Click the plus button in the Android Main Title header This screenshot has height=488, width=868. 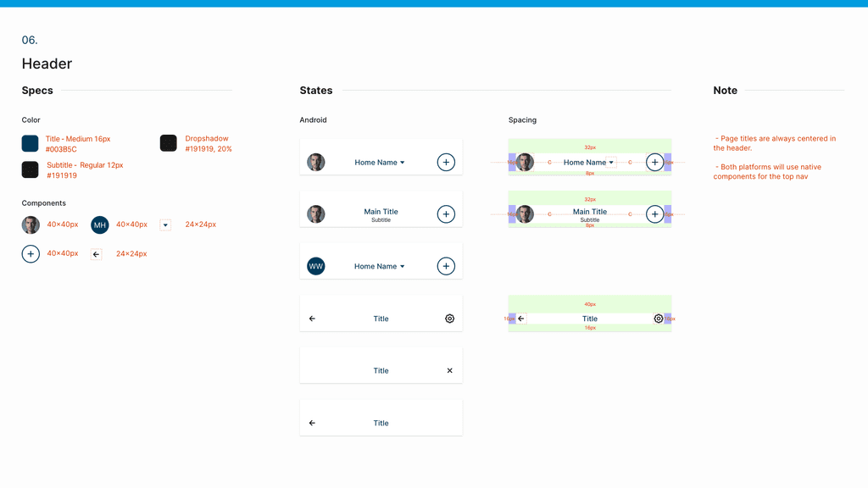click(446, 214)
